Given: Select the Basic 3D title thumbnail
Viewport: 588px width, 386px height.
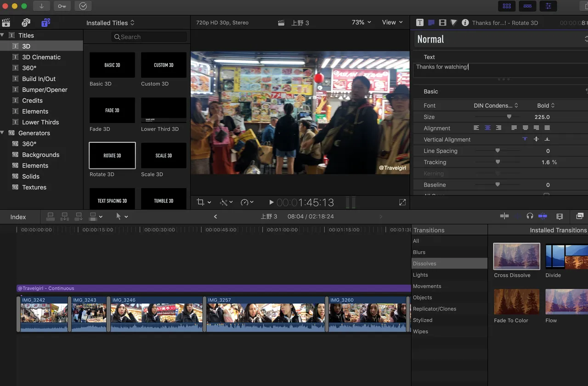Looking at the screenshot, I should [x=112, y=65].
